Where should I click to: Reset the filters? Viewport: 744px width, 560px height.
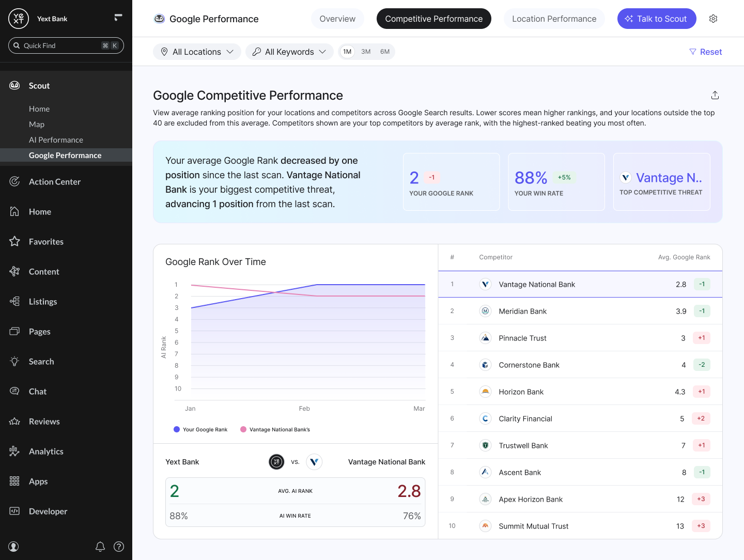(x=706, y=52)
